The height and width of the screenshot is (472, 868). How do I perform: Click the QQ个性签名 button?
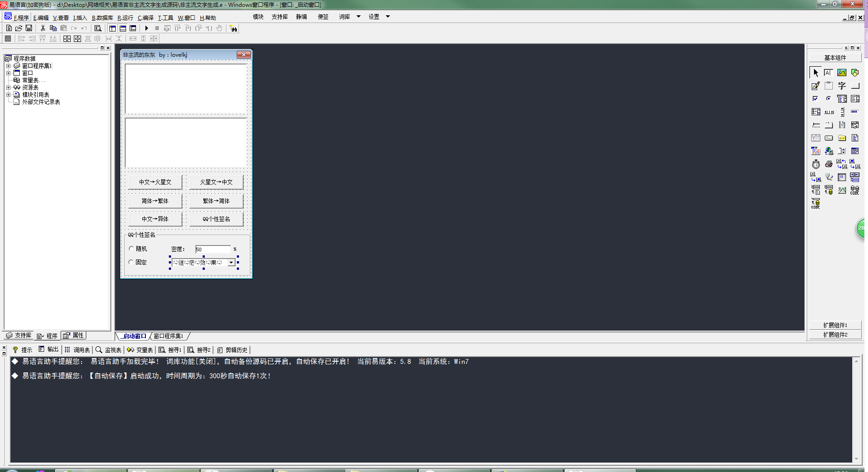coord(216,219)
